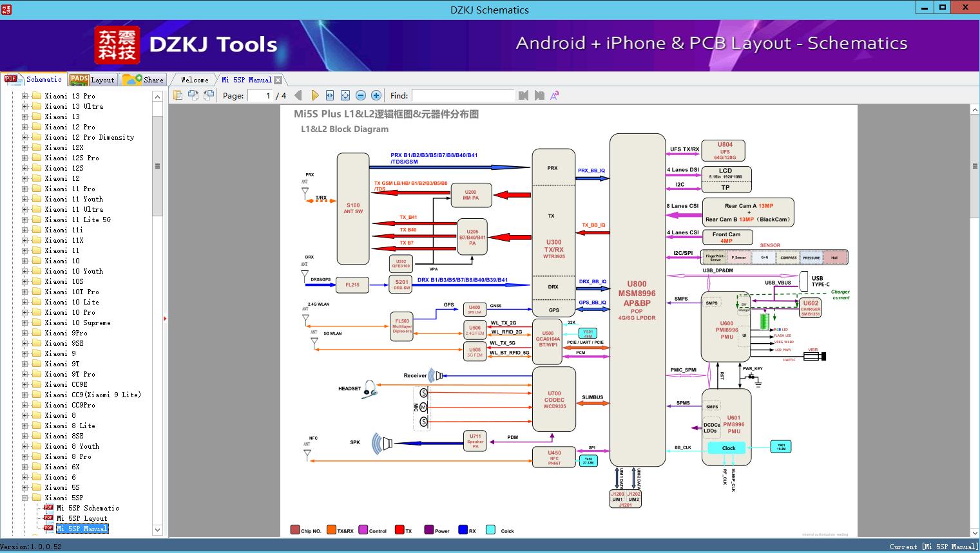Open Mi 5SP Schematic file
Viewport: 980px width, 553px height.
(x=87, y=508)
